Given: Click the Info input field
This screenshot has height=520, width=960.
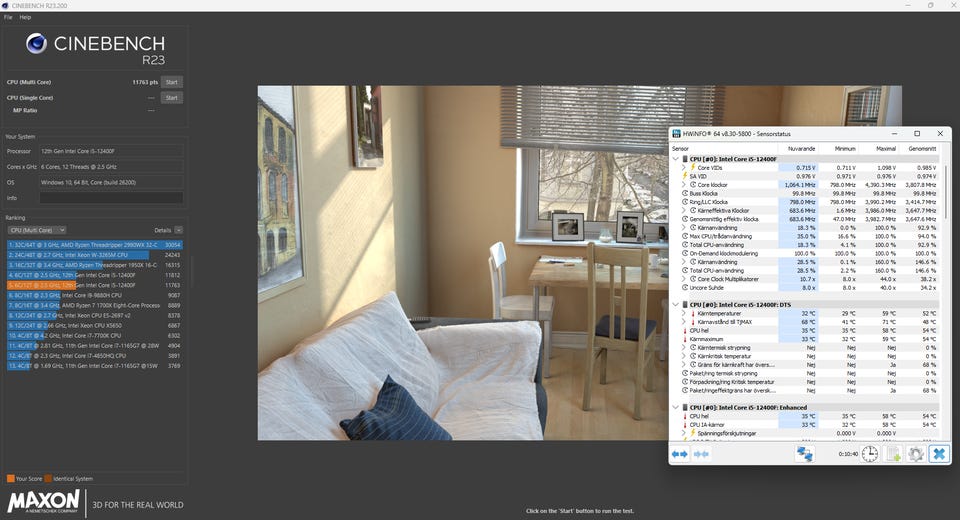Looking at the screenshot, I should pos(111,198).
